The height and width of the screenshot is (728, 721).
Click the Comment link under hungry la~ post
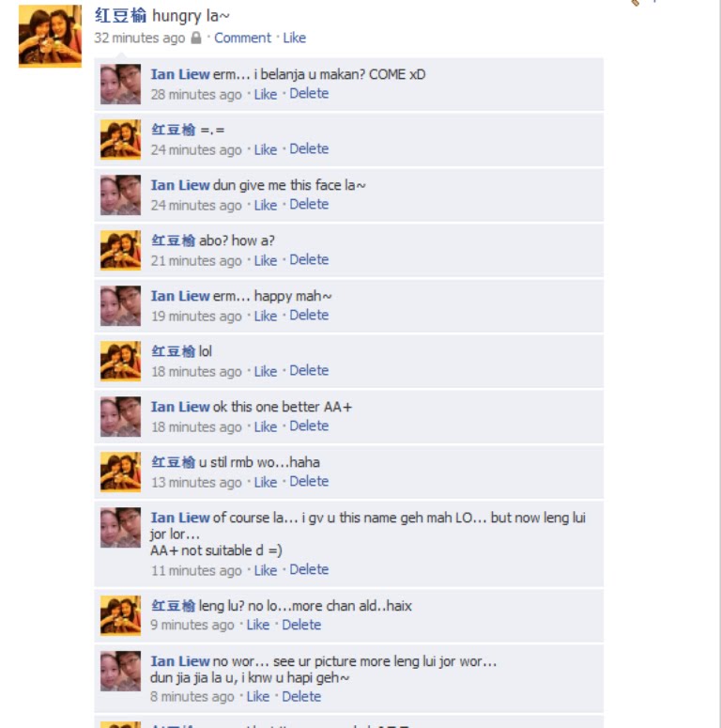coord(242,39)
